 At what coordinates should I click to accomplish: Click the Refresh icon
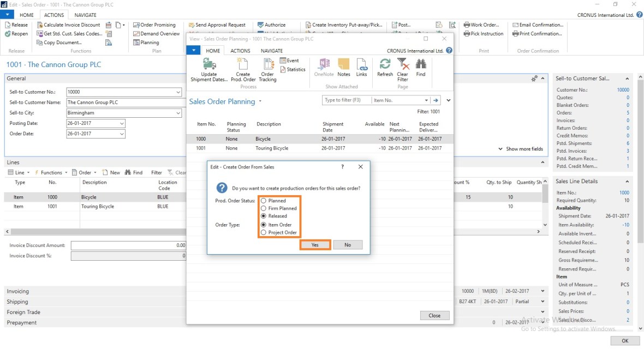point(385,65)
